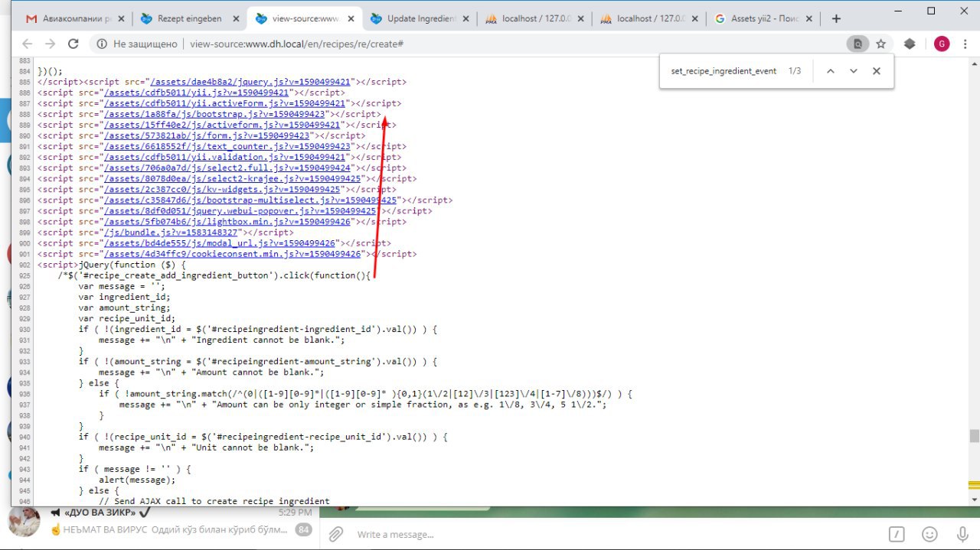Open the bootstrap-multiselect.js link
The image size is (980, 550).
(250, 200)
